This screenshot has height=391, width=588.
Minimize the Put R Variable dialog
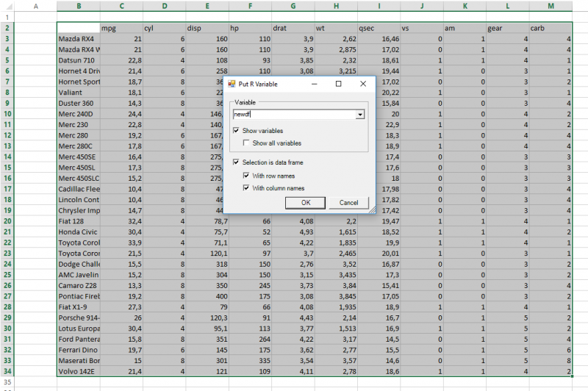pos(315,84)
